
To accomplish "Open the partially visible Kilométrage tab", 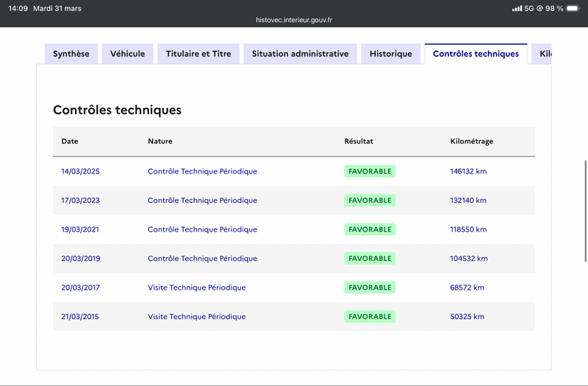I will pyautogui.click(x=542, y=54).
